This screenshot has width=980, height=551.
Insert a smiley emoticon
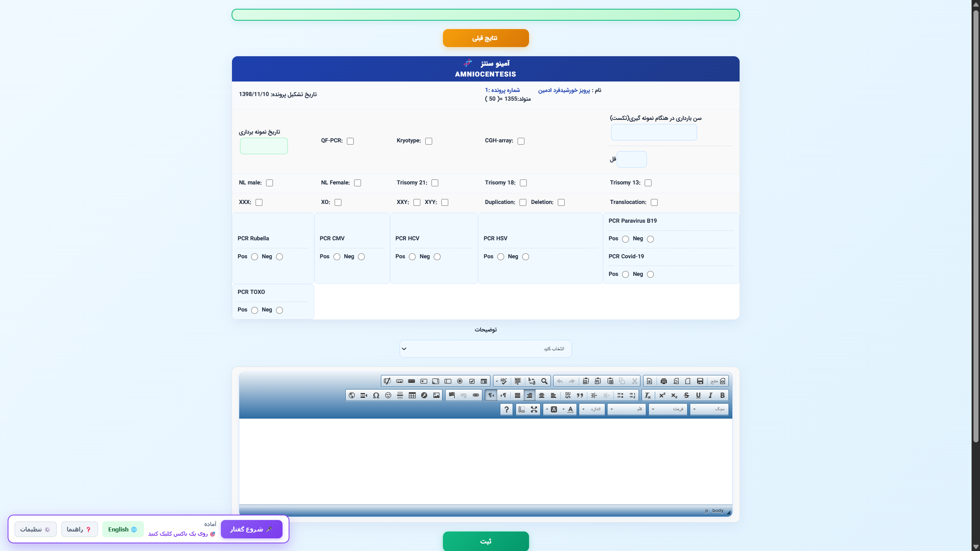388,395
